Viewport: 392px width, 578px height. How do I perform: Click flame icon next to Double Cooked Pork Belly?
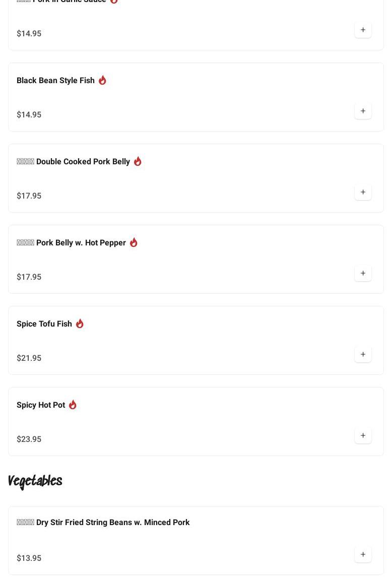[x=138, y=161]
